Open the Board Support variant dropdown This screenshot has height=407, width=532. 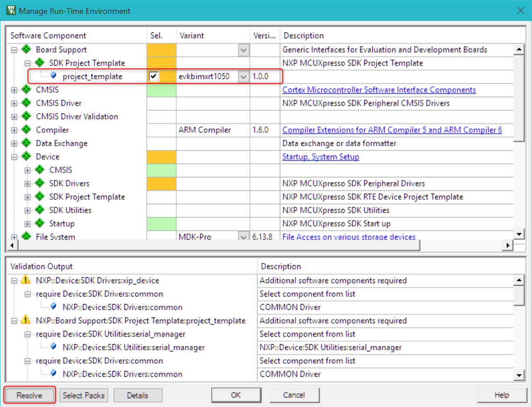pos(243,50)
